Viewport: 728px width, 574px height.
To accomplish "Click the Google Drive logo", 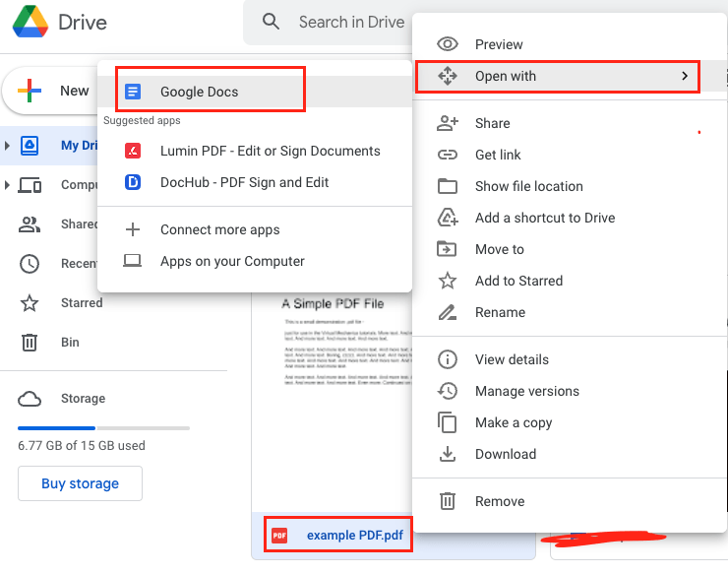I will click(30, 22).
